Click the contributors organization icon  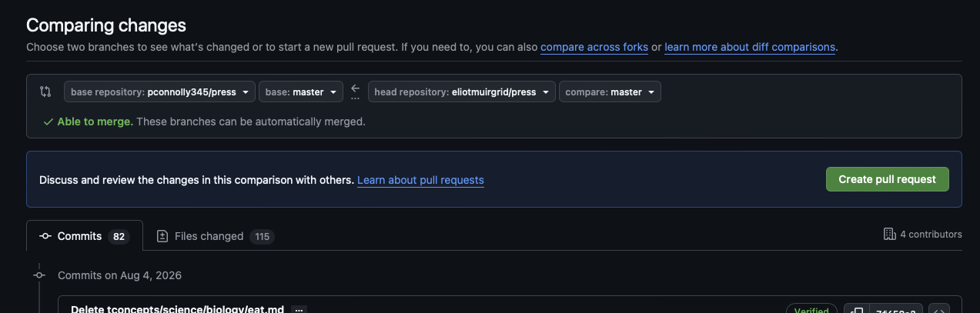889,234
